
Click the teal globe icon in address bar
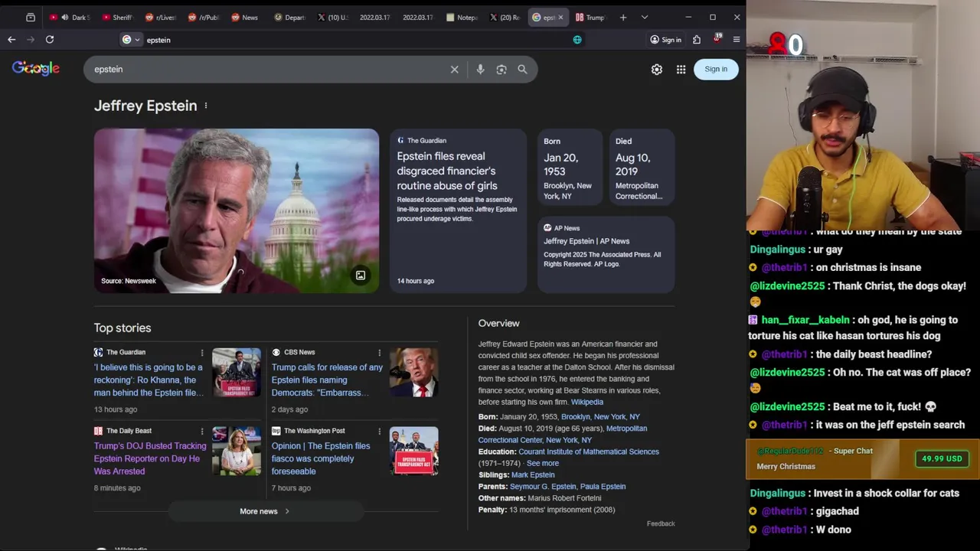[x=577, y=40]
